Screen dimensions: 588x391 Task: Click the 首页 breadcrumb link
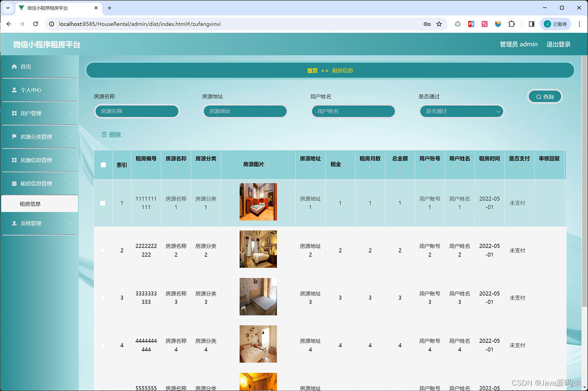point(312,70)
